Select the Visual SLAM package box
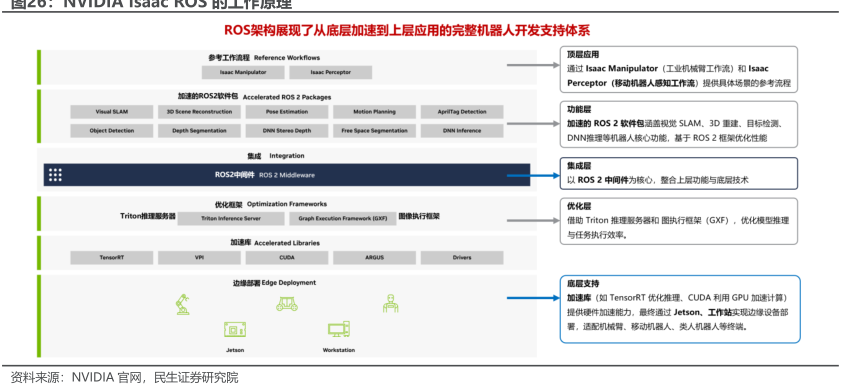Image resolution: width=844 pixels, height=392 pixels. point(111,112)
